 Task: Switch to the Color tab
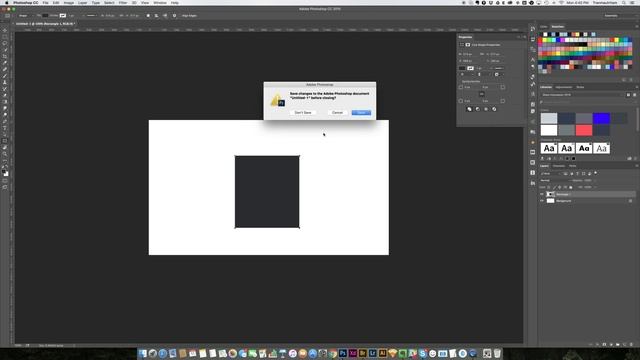click(x=544, y=27)
